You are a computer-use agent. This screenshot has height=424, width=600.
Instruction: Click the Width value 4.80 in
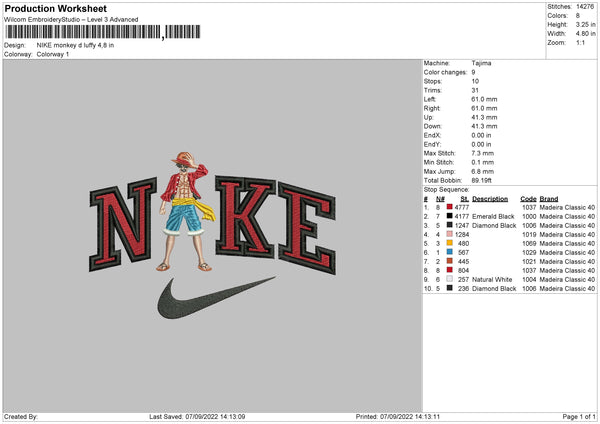(585, 34)
